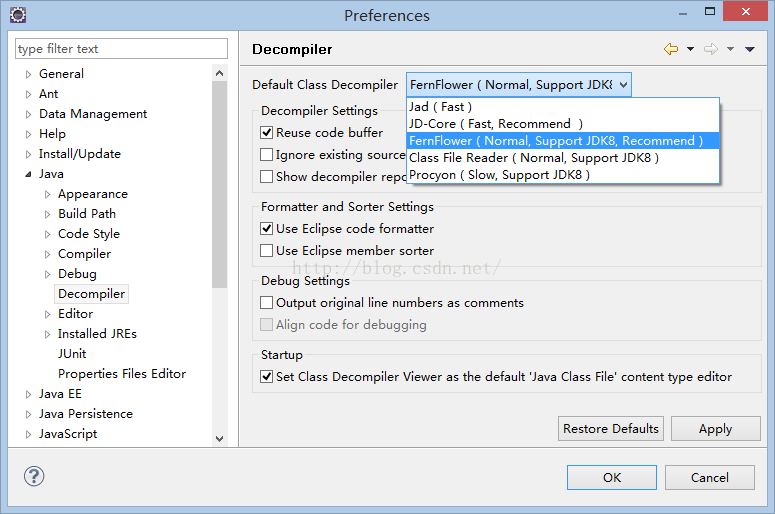Open the back history dropdown arrow
The image size is (775, 514).
(x=690, y=49)
